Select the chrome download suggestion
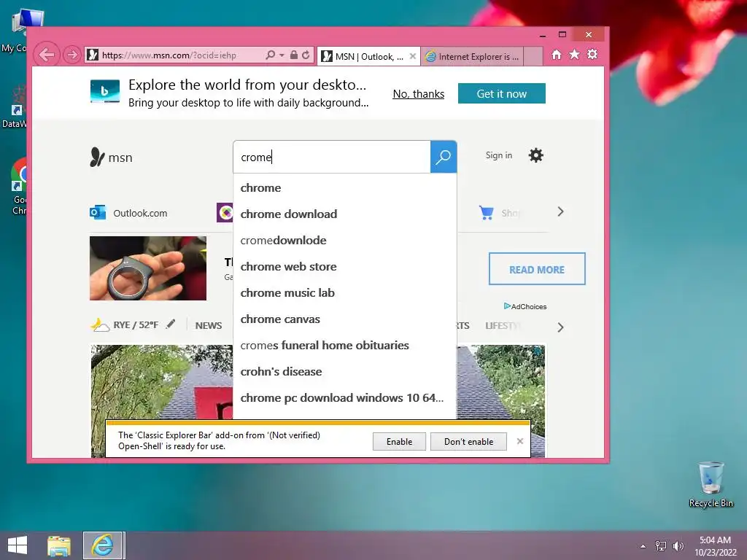The width and height of the screenshot is (747, 560). pos(345,214)
